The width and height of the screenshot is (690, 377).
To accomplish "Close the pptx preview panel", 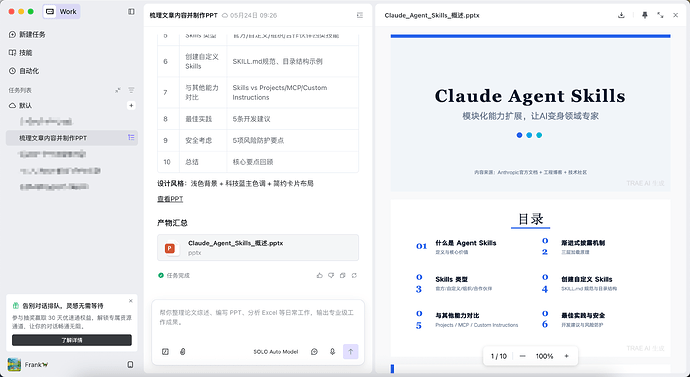I will point(675,15).
